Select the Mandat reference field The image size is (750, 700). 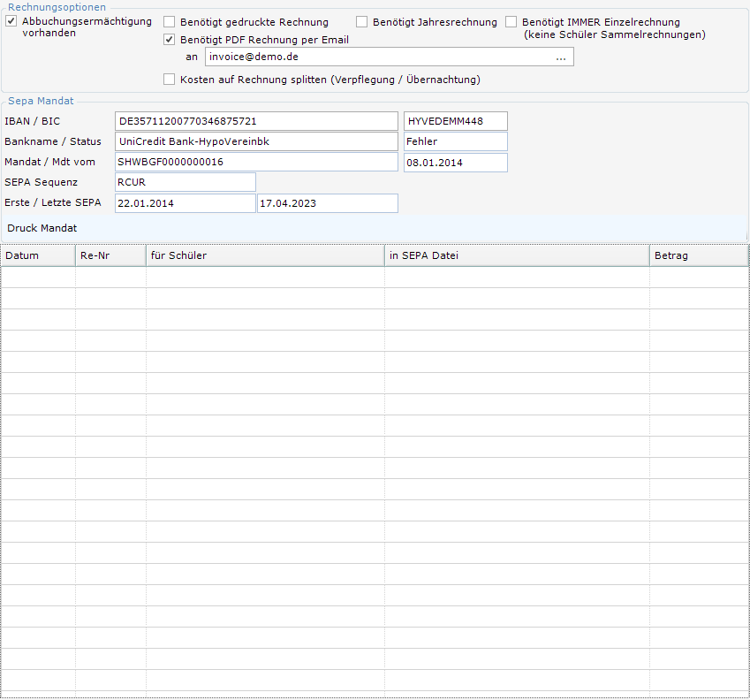click(256, 163)
